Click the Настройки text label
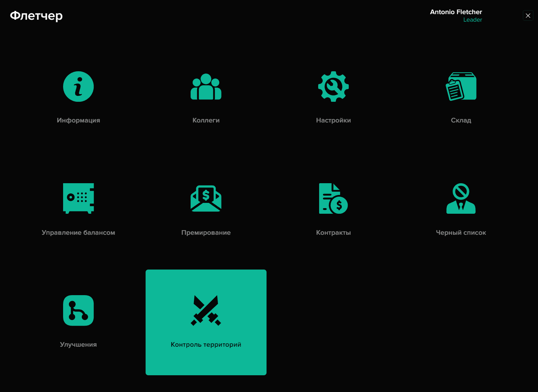Screen dimensions: 538x392 (x=333, y=120)
